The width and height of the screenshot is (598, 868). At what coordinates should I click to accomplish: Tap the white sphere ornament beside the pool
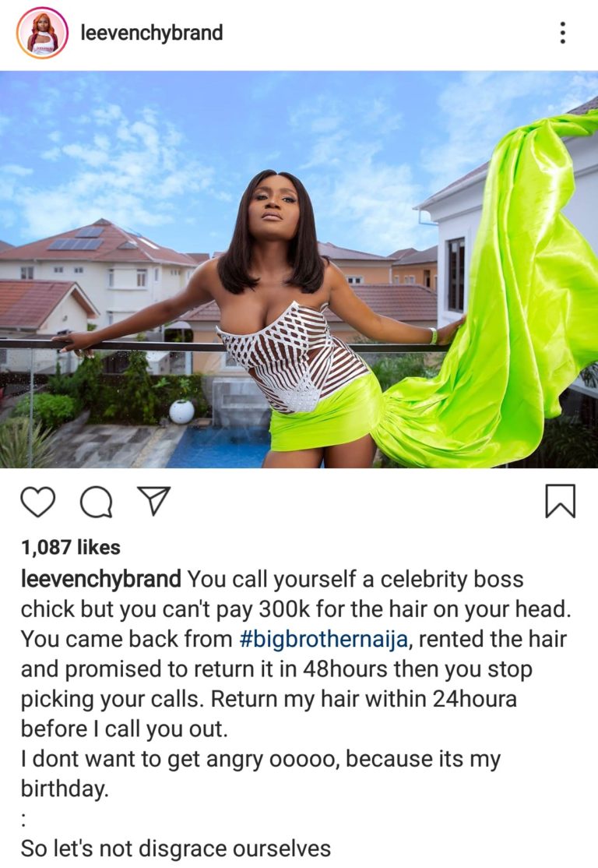[182, 411]
